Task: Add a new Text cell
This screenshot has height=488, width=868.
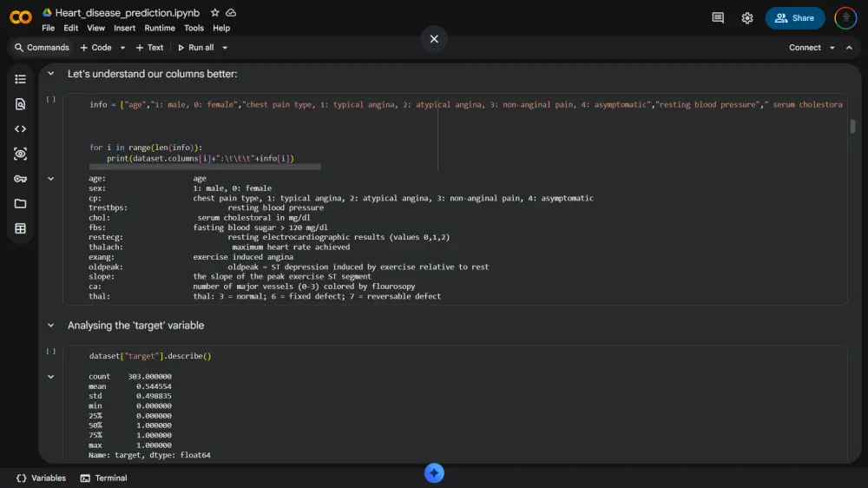Action: [149, 48]
